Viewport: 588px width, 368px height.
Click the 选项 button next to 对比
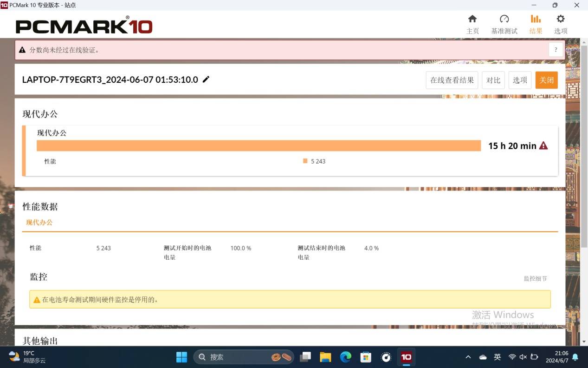[x=520, y=80]
